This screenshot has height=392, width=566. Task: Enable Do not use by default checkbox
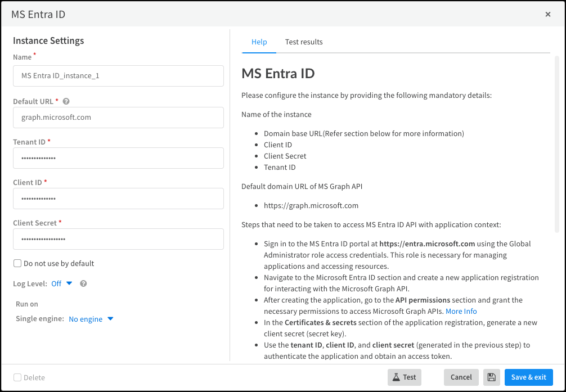tap(17, 263)
